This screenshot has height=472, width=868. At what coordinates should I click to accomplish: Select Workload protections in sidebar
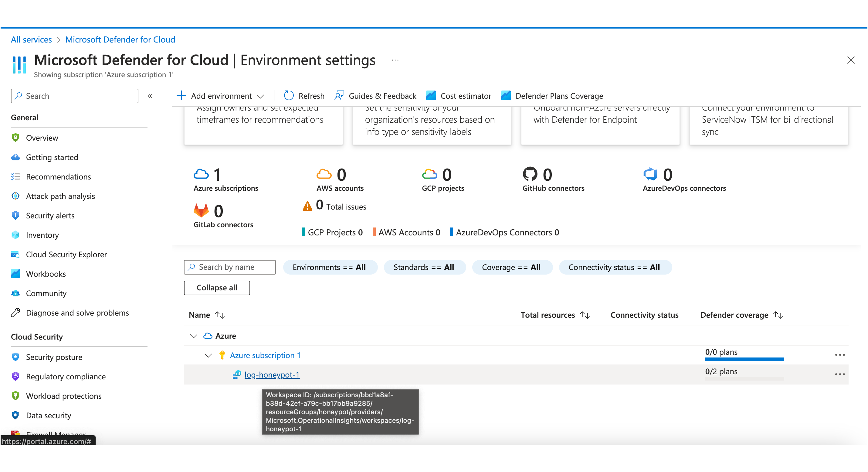64,396
